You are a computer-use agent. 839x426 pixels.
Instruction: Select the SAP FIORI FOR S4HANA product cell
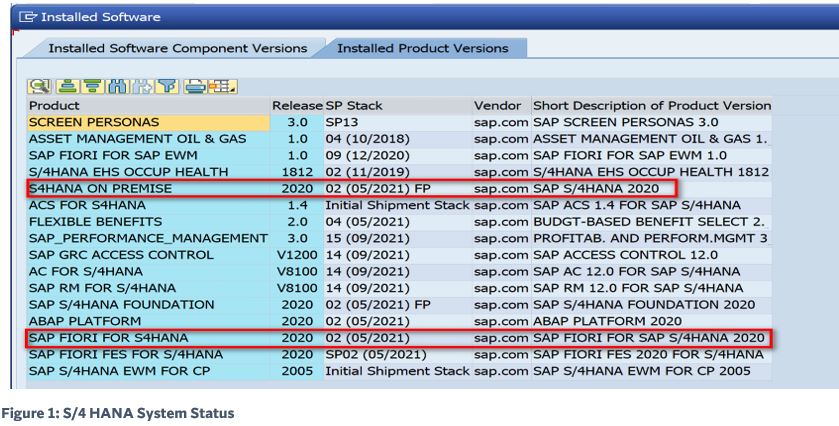pyautogui.click(x=148, y=338)
